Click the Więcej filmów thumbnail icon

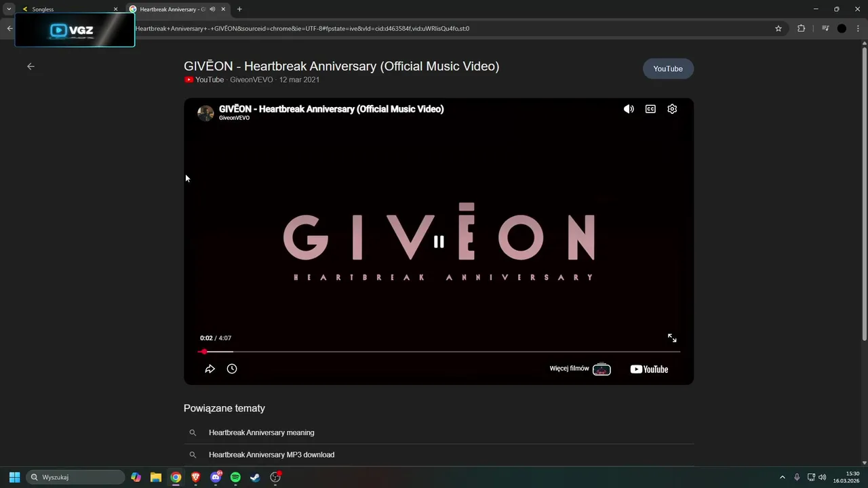pos(601,369)
